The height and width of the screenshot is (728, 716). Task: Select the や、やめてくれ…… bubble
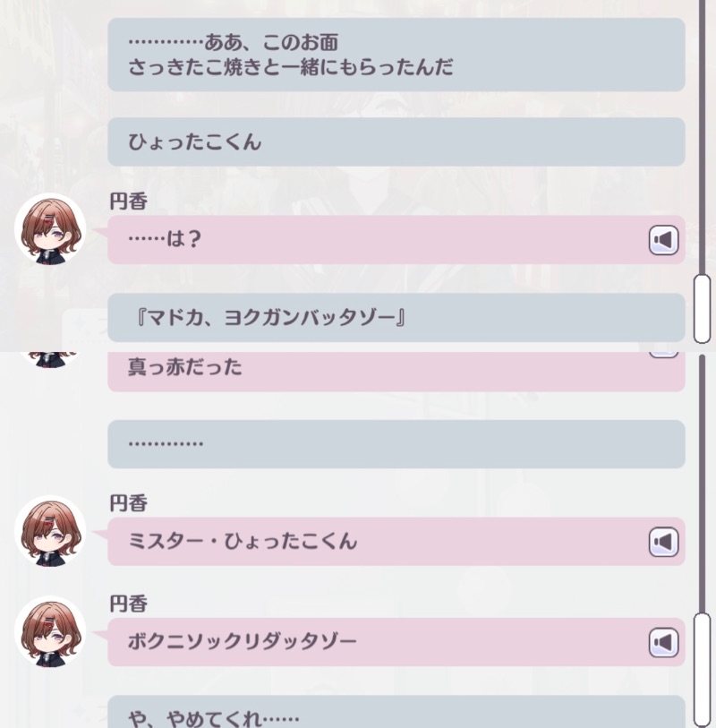tap(396, 712)
